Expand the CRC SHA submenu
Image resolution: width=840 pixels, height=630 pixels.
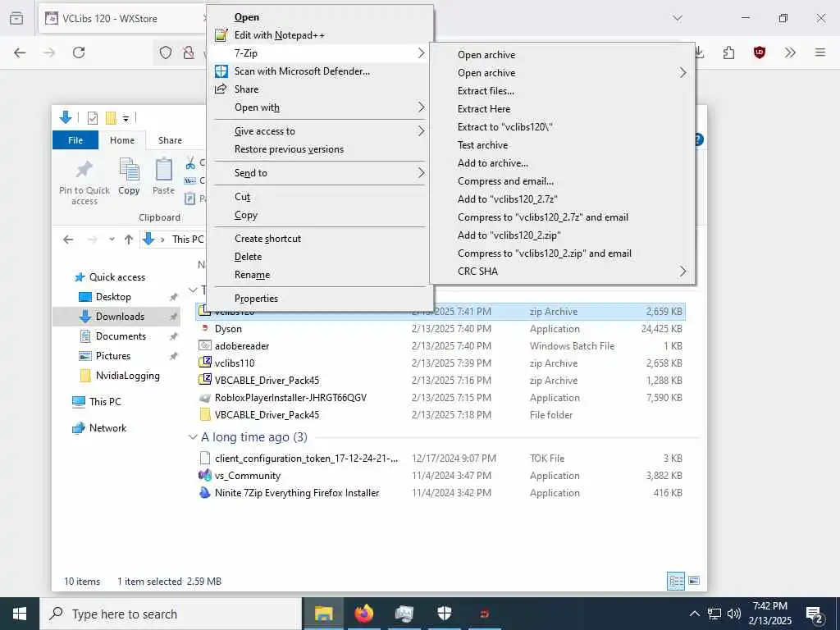pos(563,271)
